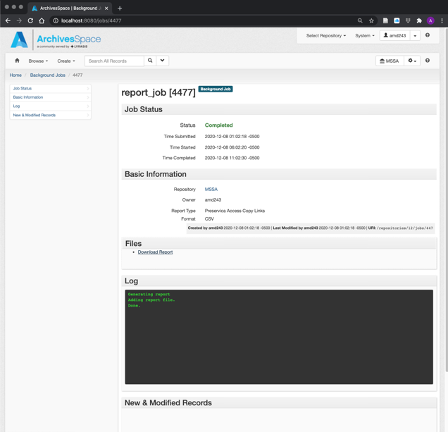
Task: Click the top-right help icon beside user menu
Action: tap(427, 35)
